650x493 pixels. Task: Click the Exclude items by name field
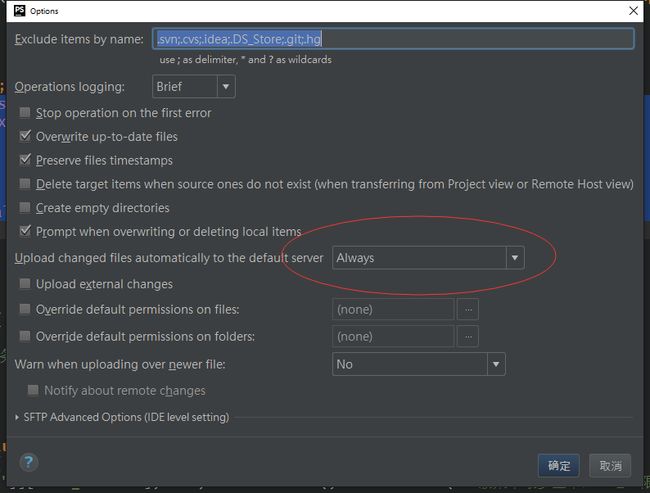(x=393, y=39)
